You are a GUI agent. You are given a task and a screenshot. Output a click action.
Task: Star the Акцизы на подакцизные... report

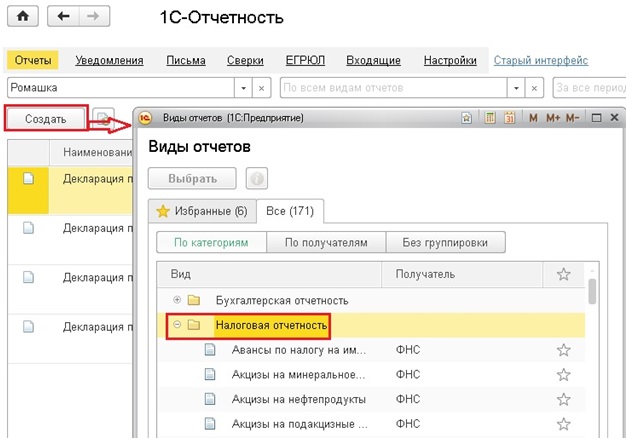tap(563, 424)
